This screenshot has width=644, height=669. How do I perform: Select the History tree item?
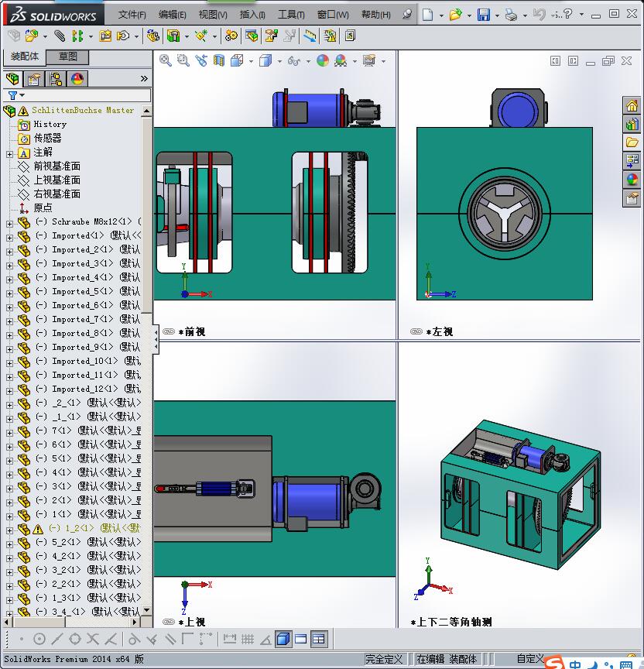[x=50, y=124]
